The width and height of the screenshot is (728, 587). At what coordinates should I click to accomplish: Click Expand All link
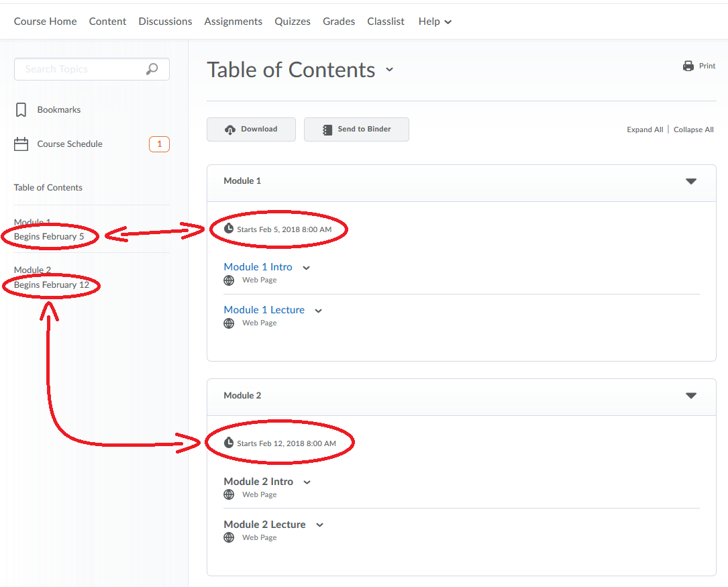coord(644,129)
